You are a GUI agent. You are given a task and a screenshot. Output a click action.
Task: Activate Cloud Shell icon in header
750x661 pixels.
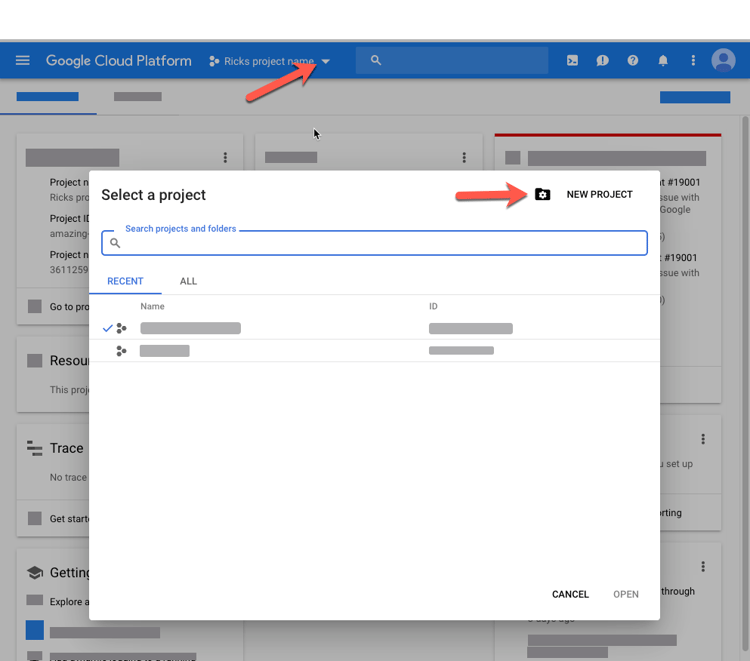coord(572,60)
